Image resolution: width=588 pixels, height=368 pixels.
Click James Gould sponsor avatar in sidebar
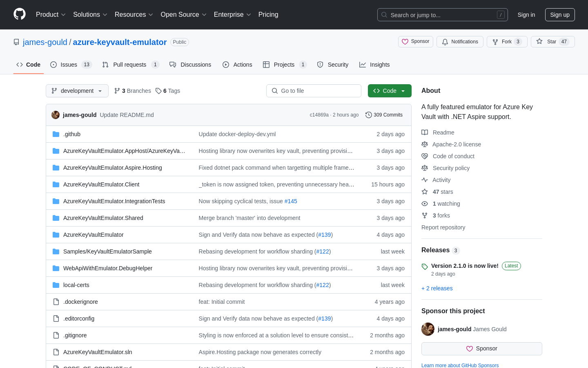[428, 329]
